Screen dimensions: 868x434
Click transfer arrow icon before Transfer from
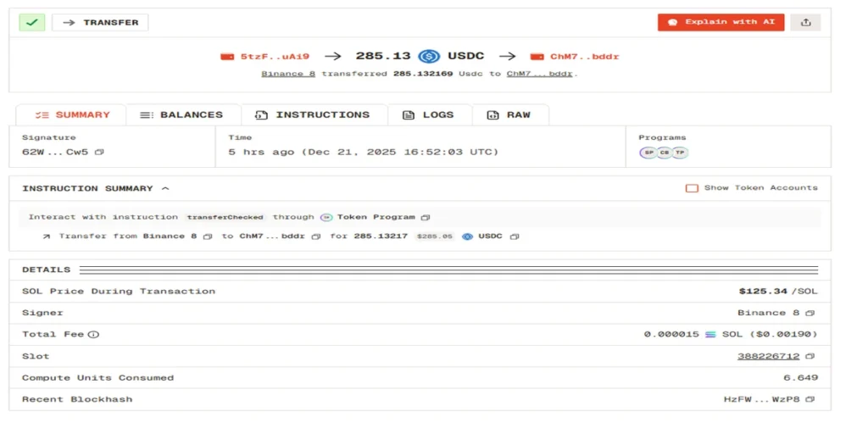(x=47, y=236)
